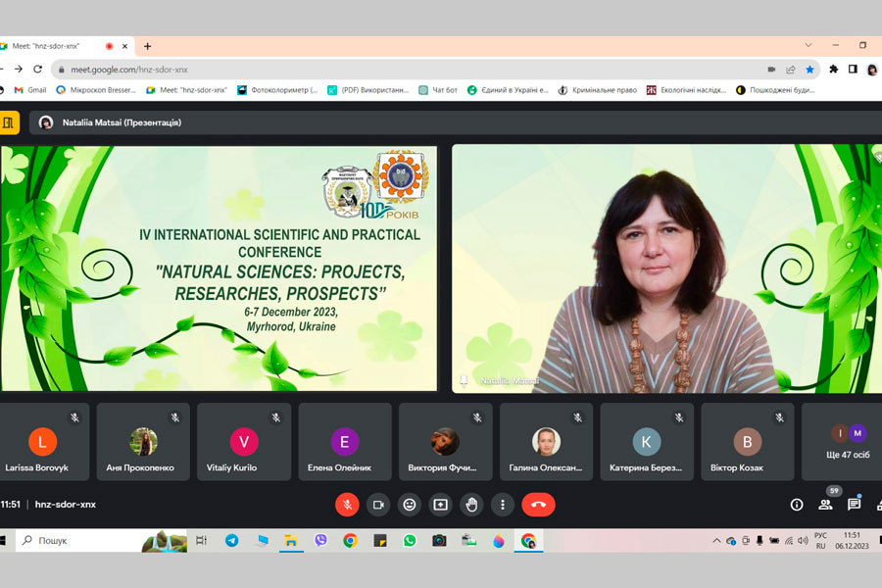Select Larissa Borovyk participant tile

point(42,442)
